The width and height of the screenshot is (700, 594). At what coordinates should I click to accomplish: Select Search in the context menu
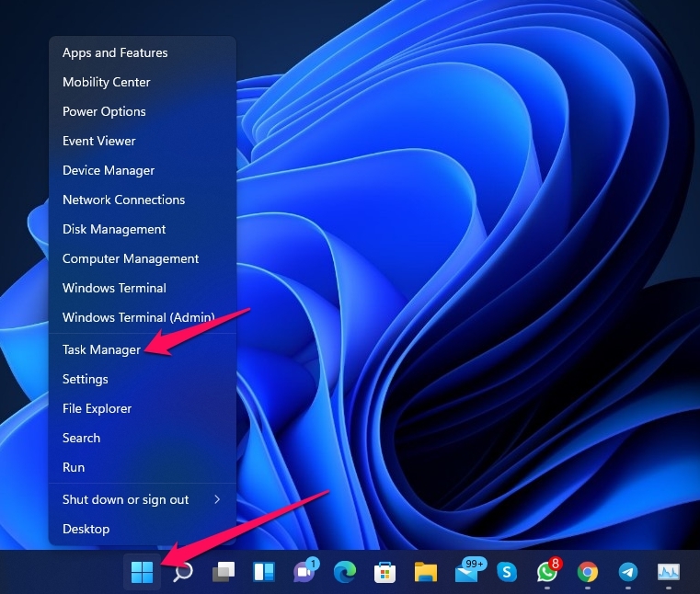click(142, 439)
